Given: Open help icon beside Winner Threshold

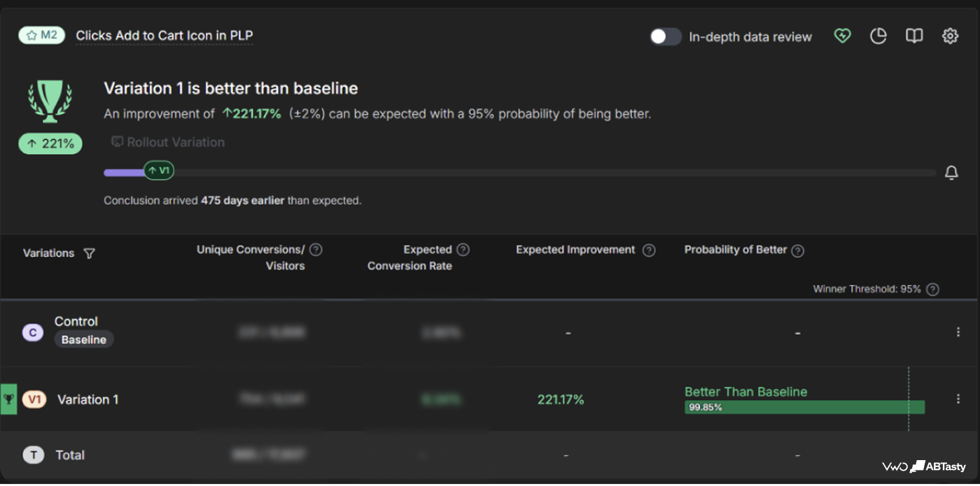Looking at the screenshot, I should point(932,290).
